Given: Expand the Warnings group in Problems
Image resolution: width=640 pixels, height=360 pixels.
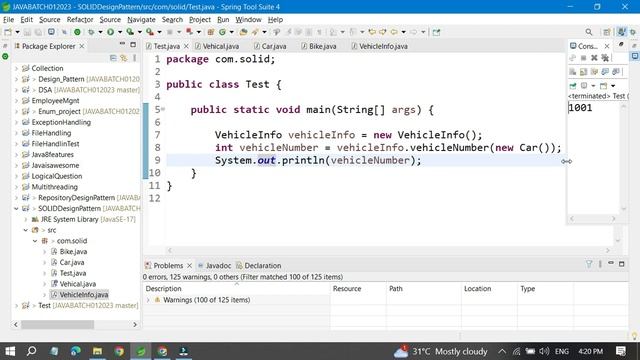Looking at the screenshot, I should [148, 300].
